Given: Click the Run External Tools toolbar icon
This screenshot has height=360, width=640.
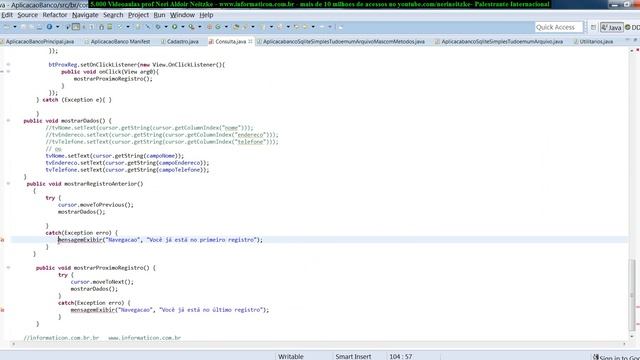Looking at the screenshot, I should pos(191,27).
